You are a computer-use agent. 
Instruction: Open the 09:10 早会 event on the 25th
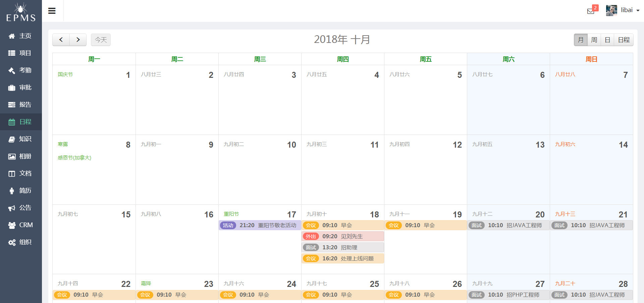[x=342, y=295]
